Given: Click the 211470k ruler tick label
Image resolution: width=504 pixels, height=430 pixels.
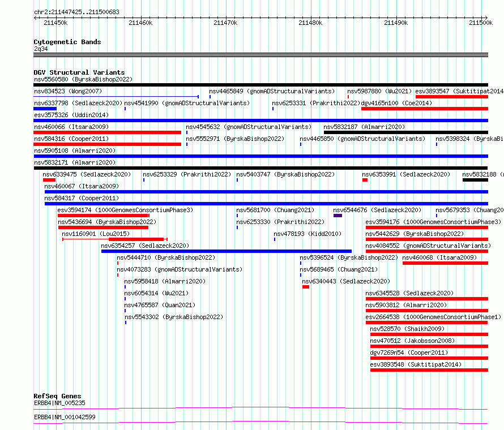Looking at the screenshot, I should pos(225,23).
